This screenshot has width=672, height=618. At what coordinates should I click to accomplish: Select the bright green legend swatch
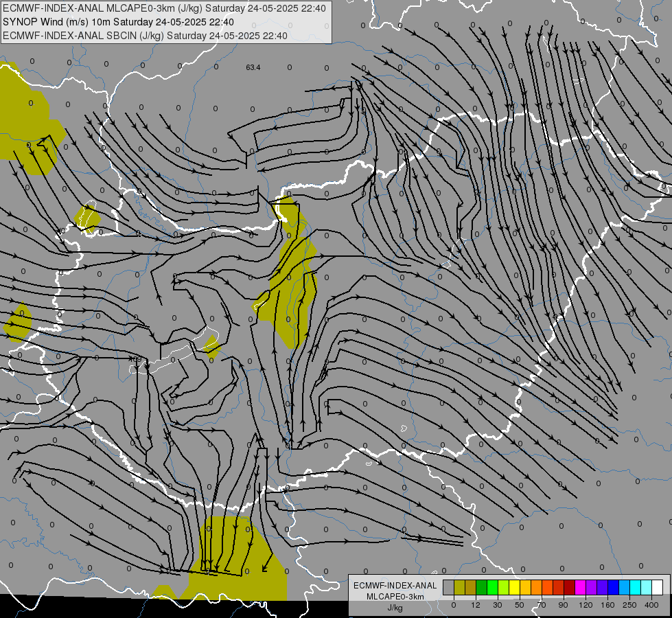(492, 588)
